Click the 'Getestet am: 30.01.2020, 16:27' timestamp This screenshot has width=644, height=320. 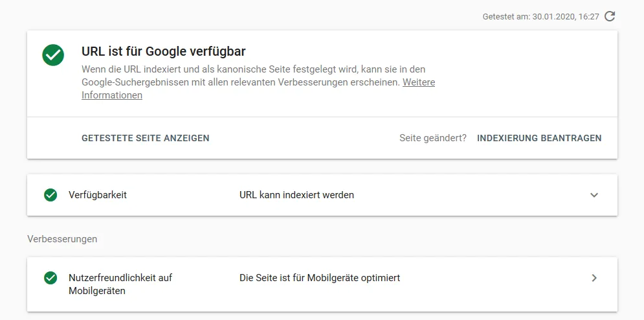point(541,17)
